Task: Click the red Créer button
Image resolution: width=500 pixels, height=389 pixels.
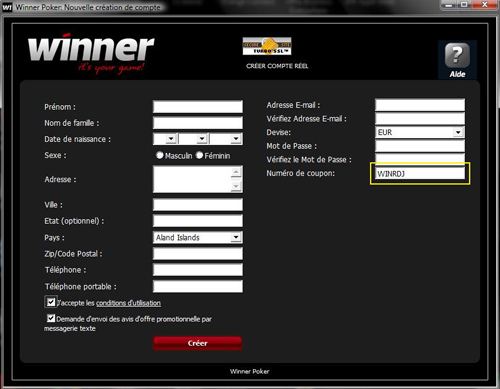Action: [198, 343]
